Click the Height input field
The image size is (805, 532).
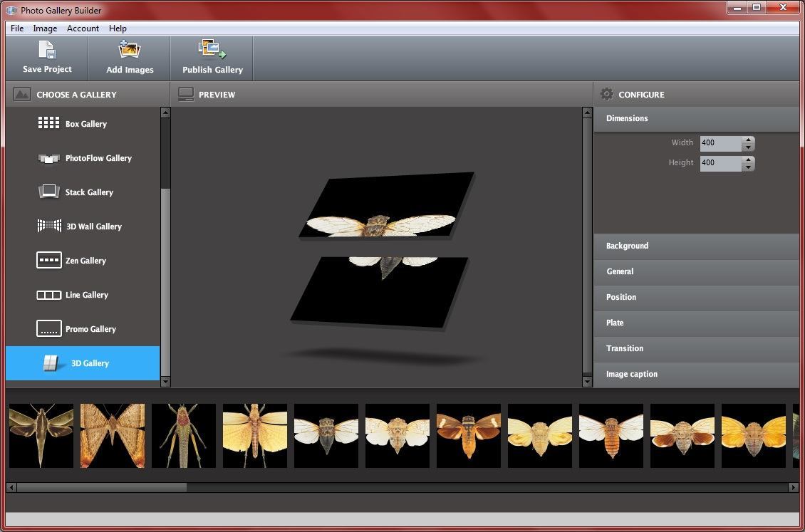pyautogui.click(x=721, y=162)
